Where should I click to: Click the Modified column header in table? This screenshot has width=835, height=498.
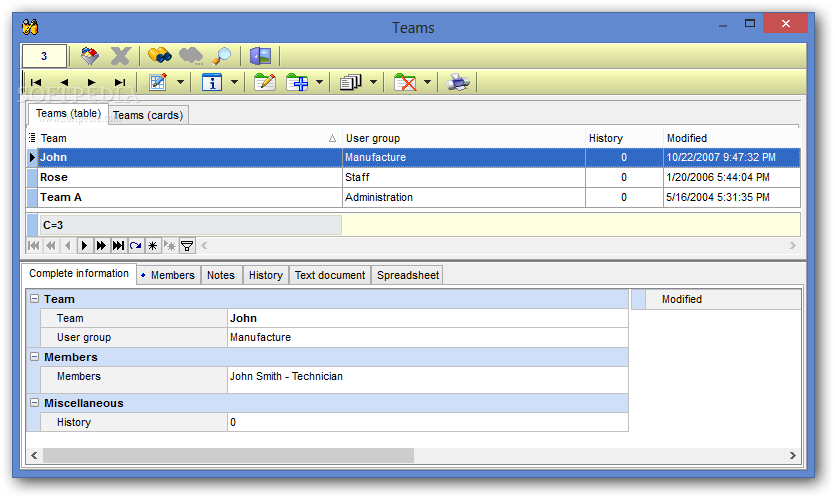click(732, 138)
